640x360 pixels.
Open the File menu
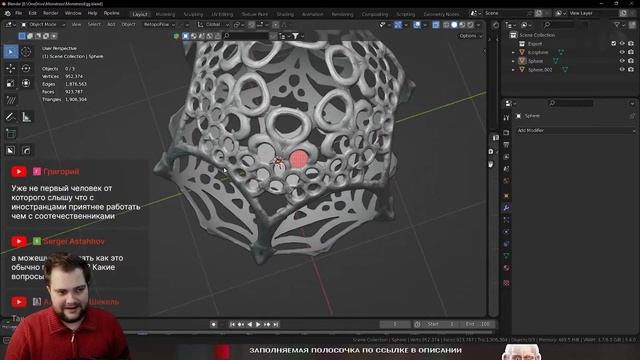(18, 13)
